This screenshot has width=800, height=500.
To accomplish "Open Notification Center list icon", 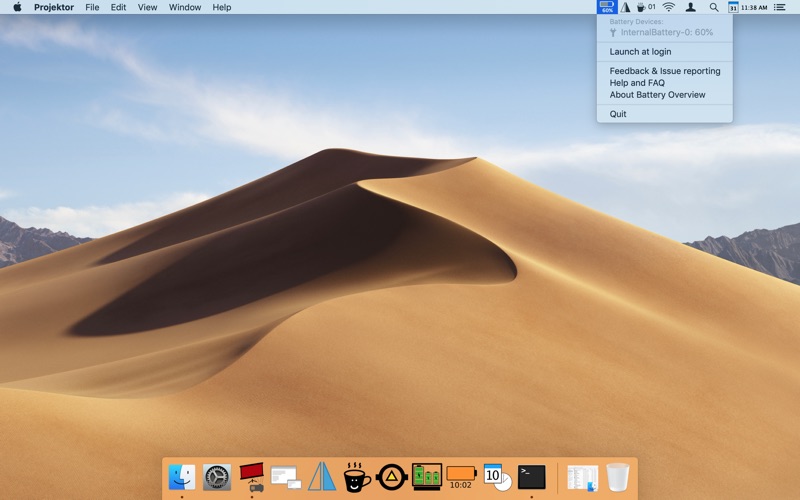I will click(779, 7).
